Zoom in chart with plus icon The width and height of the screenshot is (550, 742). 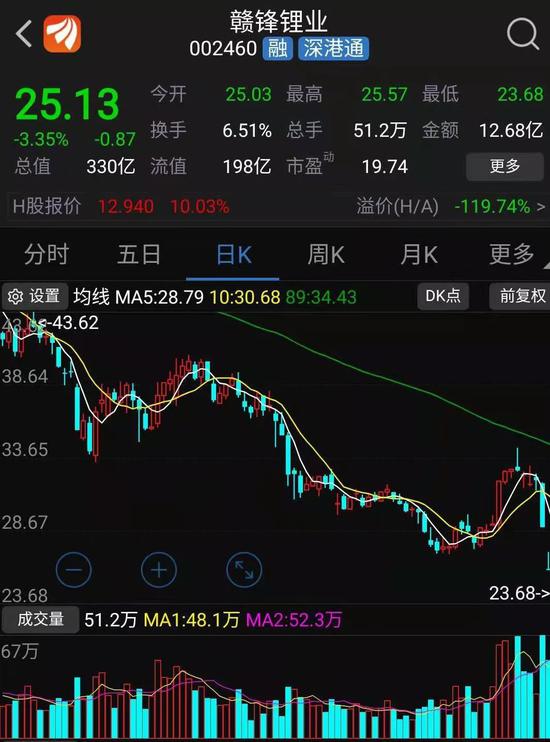159,569
